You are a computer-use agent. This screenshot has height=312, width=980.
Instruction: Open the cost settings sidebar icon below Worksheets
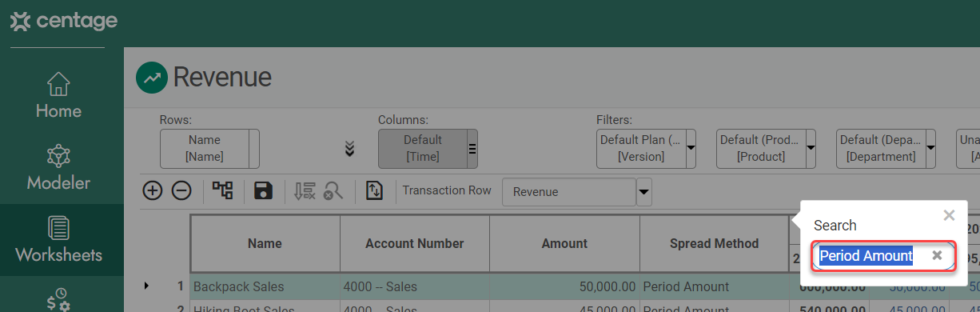pyautogui.click(x=58, y=300)
